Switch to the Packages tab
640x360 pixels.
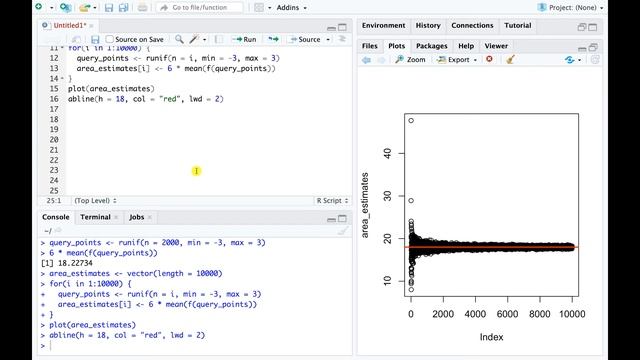[x=431, y=46]
